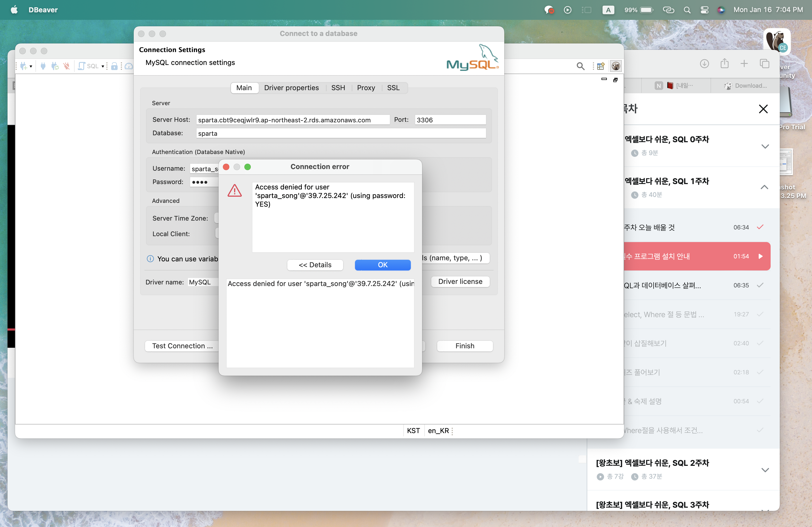Click the New Connection plug icon
The width and height of the screenshot is (812, 527).
(x=23, y=66)
